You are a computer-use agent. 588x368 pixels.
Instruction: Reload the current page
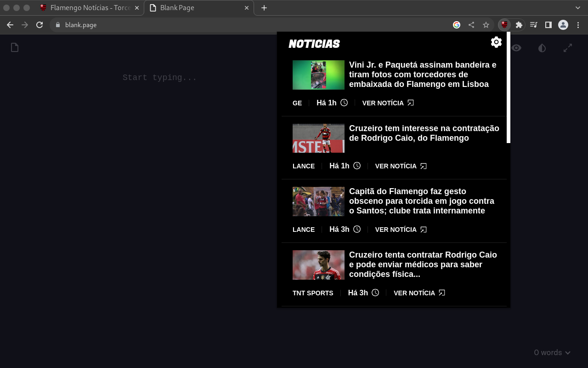[x=40, y=25]
